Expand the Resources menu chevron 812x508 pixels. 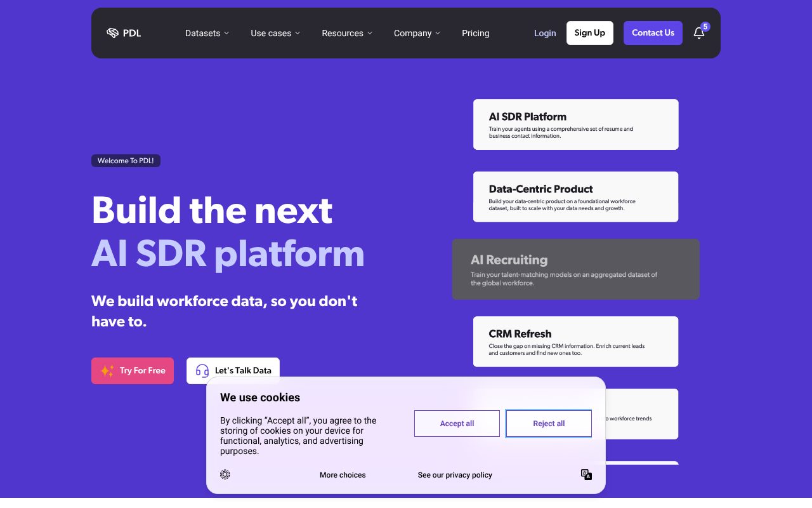click(x=370, y=33)
